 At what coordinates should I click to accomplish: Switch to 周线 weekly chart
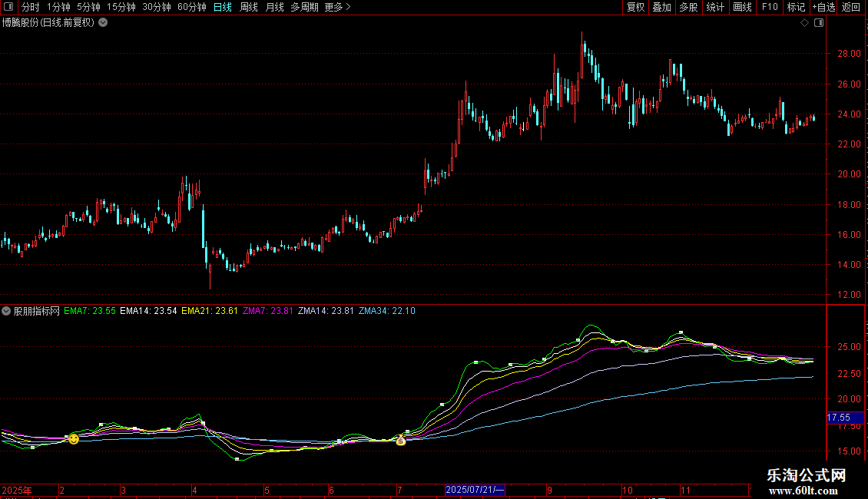[x=249, y=7]
